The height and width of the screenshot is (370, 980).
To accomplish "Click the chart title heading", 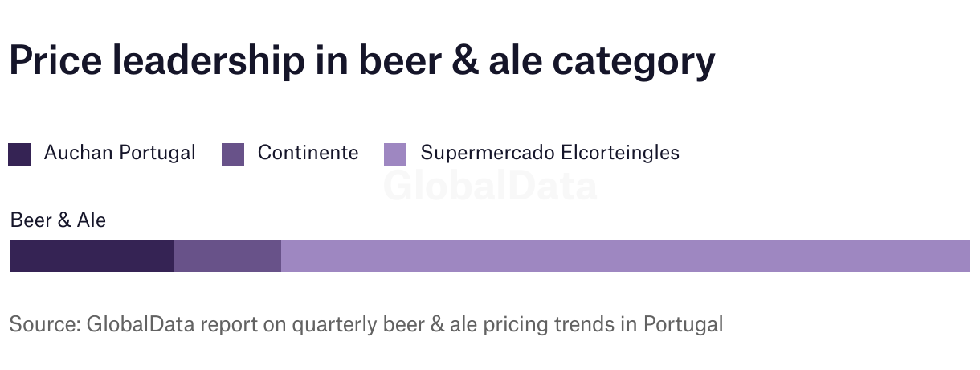I will [x=361, y=62].
